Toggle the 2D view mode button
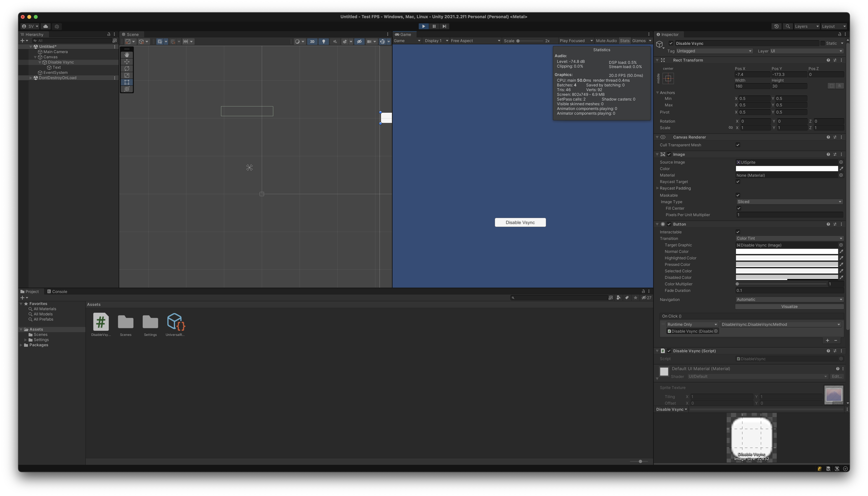The width and height of the screenshot is (868, 496). click(x=312, y=42)
